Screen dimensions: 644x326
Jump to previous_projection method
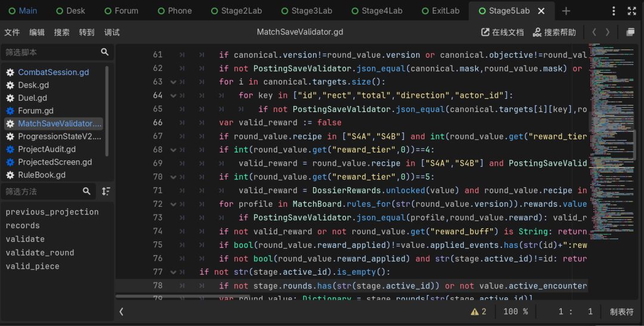52,212
